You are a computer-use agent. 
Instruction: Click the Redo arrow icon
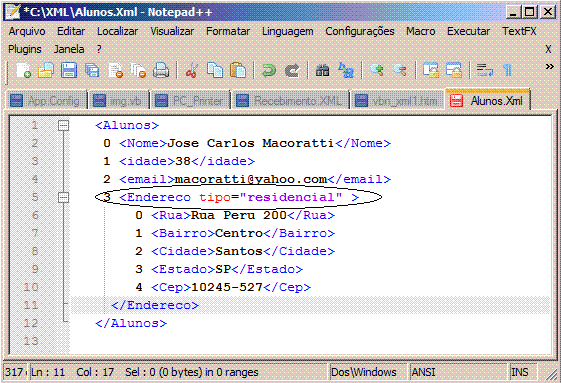coord(292,70)
